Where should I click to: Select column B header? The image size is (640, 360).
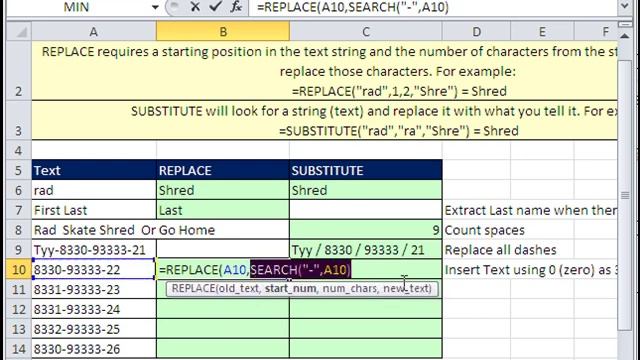point(223,32)
